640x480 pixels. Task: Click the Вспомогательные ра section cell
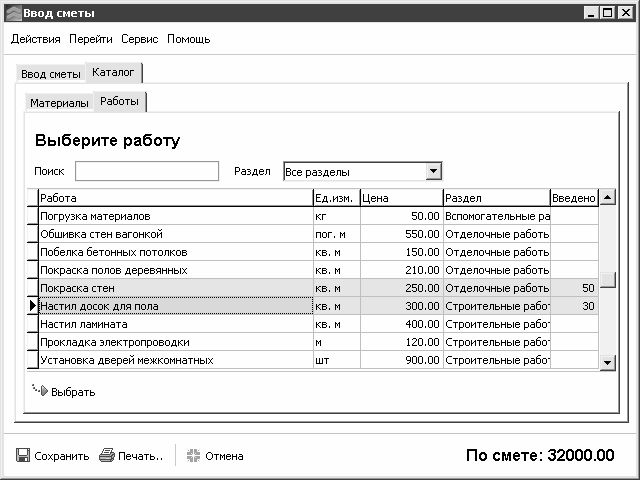tap(497, 216)
